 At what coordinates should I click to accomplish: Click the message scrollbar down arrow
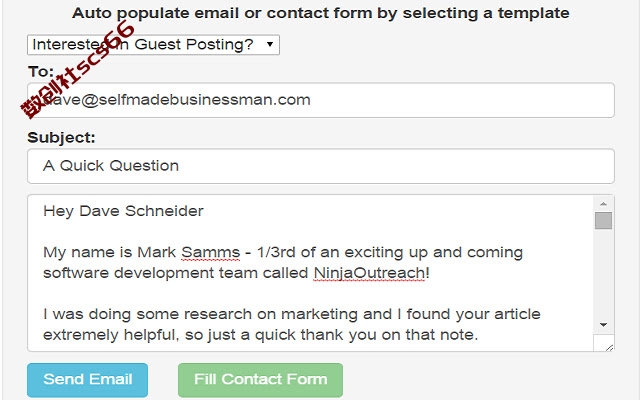[x=603, y=325]
